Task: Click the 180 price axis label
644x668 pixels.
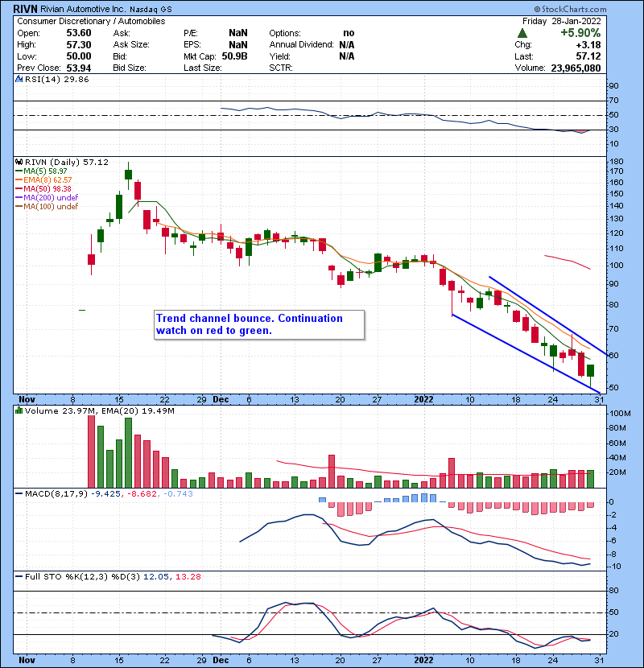Action: 617,162
